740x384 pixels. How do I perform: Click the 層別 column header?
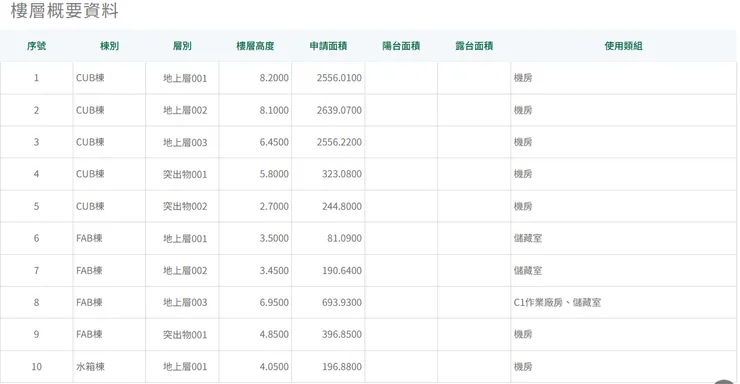coord(182,46)
